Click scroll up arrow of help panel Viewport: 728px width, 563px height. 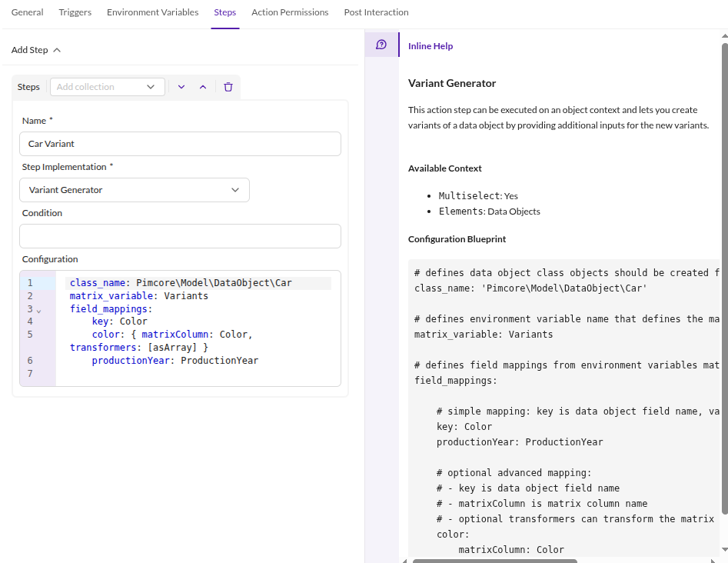tap(724, 35)
